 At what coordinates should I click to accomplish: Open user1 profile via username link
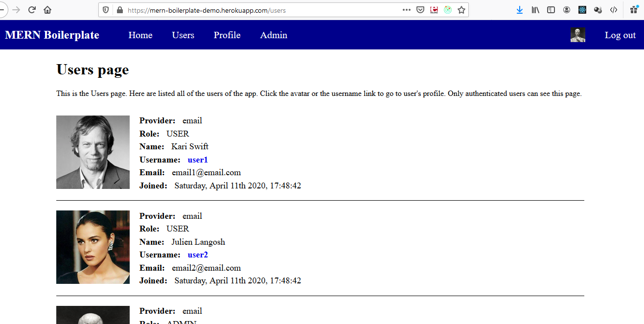(198, 160)
